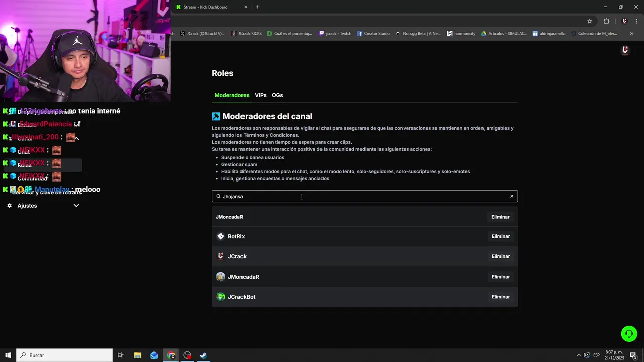Click the ESP language indicator
Viewport: 644px width, 362px height.
tap(596, 355)
